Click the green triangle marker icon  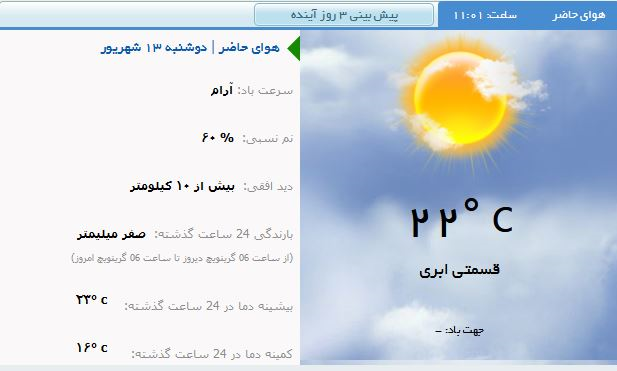point(294,48)
